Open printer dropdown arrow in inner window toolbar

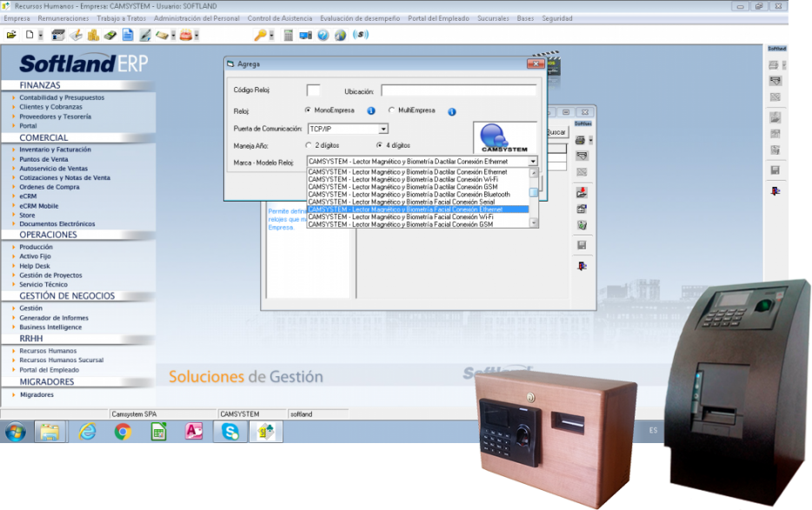[x=590, y=140]
